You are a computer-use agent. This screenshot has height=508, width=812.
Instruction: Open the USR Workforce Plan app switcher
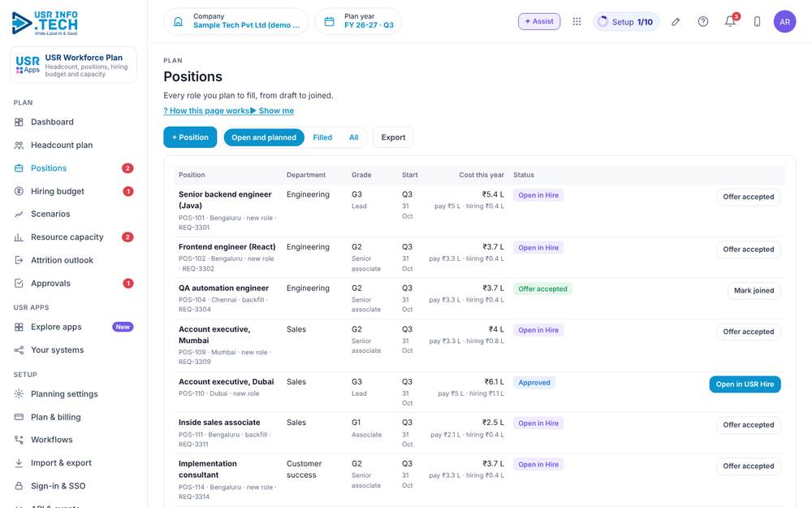(74, 65)
